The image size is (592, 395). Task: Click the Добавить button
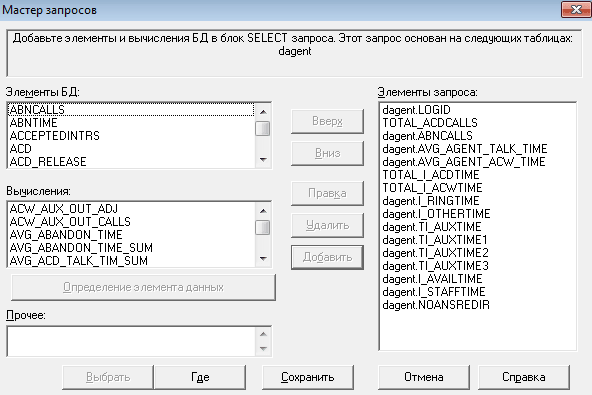[327, 257]
